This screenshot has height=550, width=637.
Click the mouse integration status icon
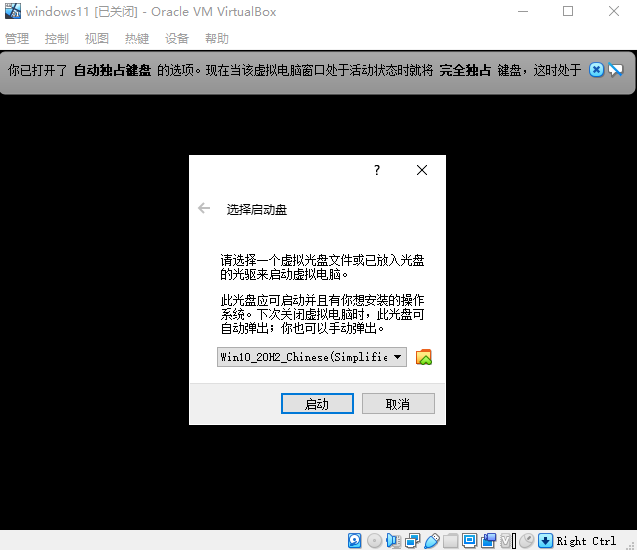tap(527, 541)
